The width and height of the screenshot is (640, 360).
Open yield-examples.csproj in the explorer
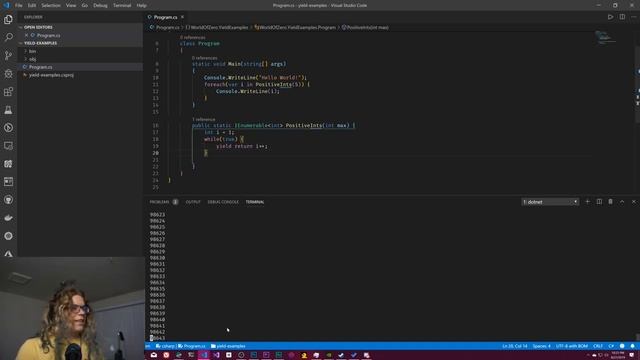click(51, 75)
